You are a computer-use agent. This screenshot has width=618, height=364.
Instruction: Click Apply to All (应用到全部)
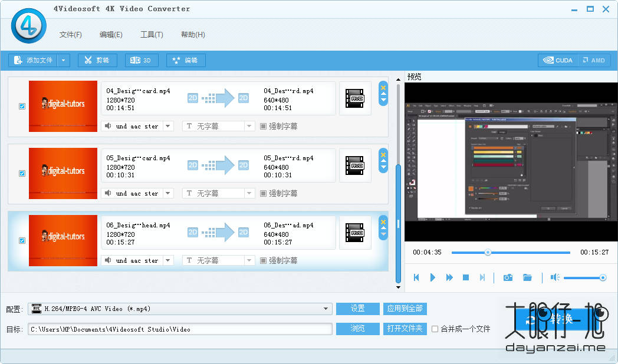(405, 309)
